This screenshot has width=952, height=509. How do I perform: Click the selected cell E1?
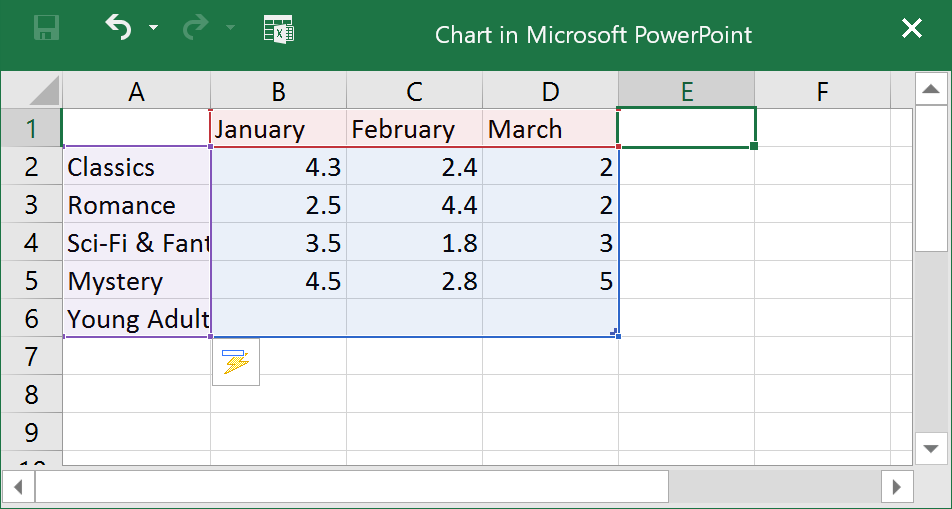point(687,128)
